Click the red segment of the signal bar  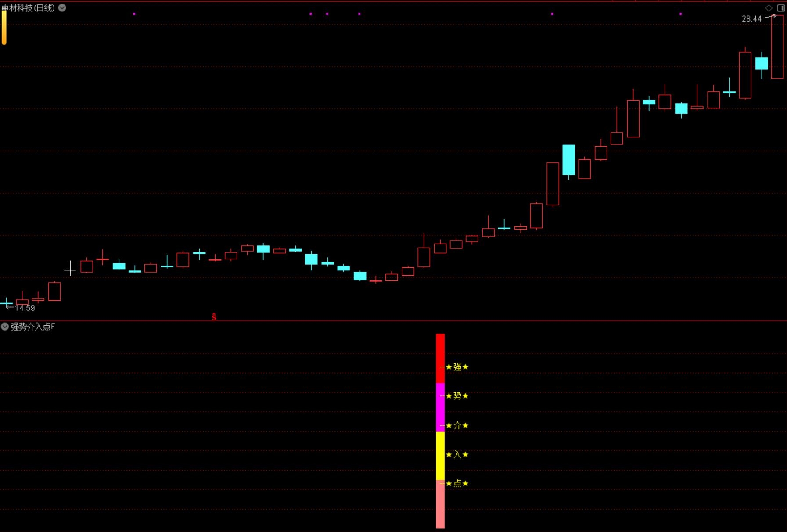[x=440, y=358]
